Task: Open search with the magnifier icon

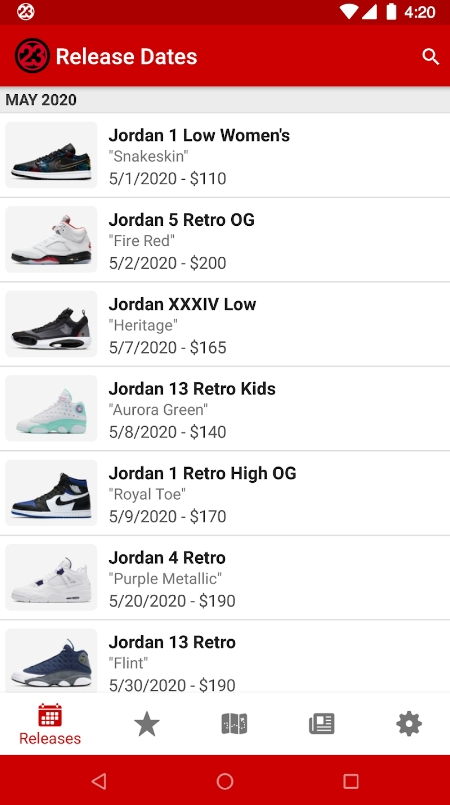Action: pos(431,56)
